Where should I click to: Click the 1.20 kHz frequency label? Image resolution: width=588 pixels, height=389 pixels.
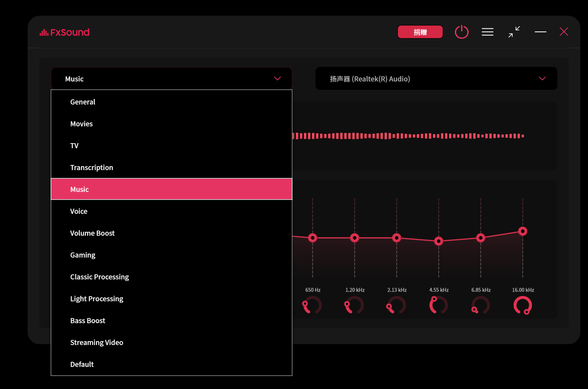pyautogui.click(x=355, y=290)
